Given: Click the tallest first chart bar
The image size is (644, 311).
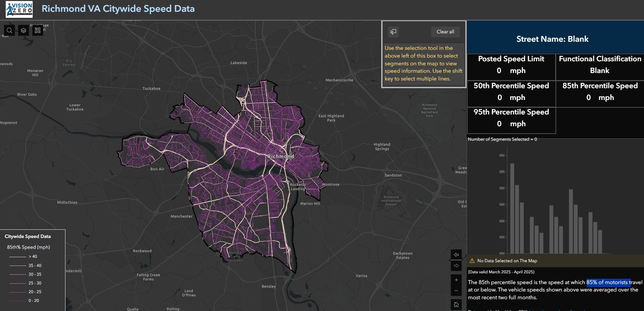Looking at the screenshot, I should [x=512, y=208].
